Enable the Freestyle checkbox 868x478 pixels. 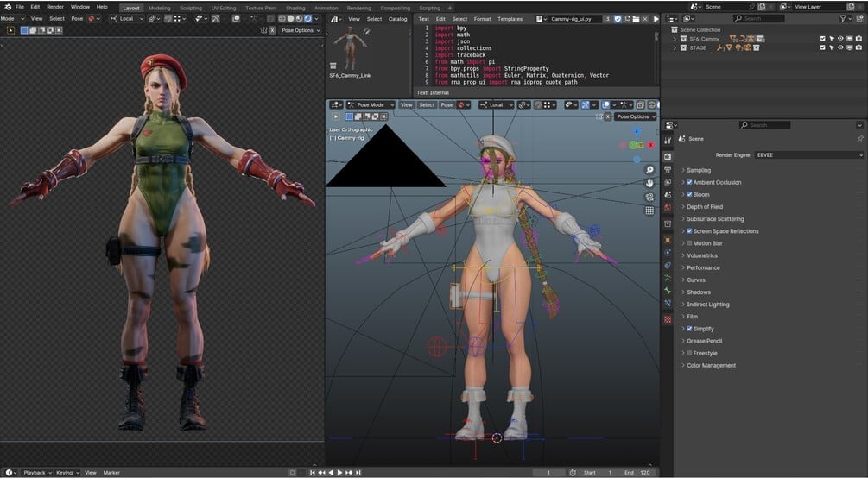pos(689,353)
